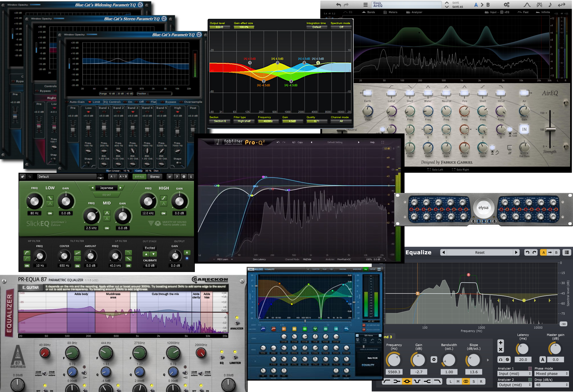This screenshot has height=392, width=573.
Task: Toggle the AirEQ IN button
Action: [524, 129]
